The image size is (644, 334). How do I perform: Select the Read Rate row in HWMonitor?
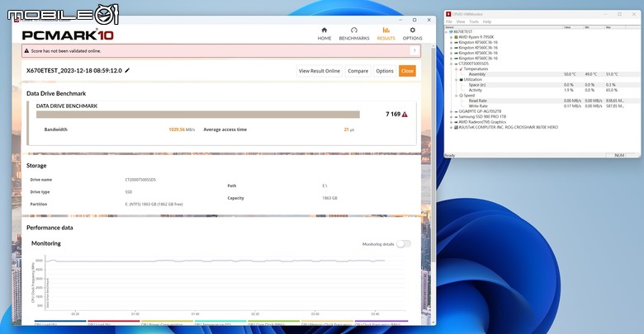pos(542,101)
